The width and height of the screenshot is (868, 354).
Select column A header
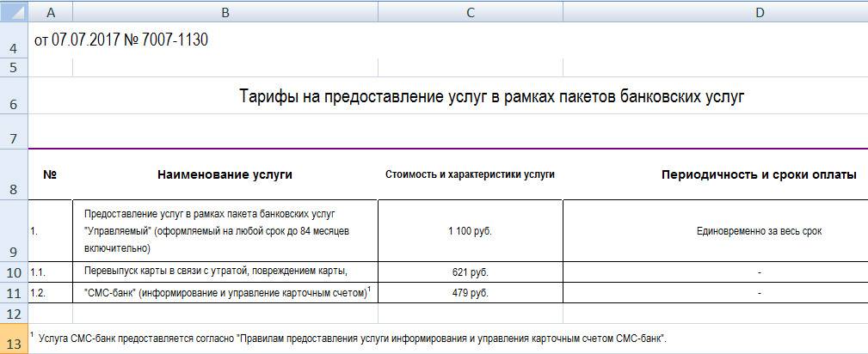[x=50, y=11]
